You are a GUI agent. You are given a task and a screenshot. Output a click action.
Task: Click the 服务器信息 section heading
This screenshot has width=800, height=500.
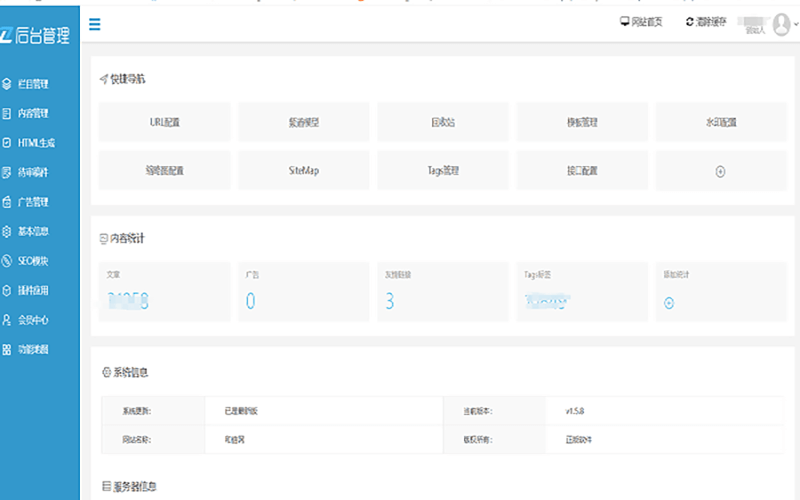(x=130, y=486)
